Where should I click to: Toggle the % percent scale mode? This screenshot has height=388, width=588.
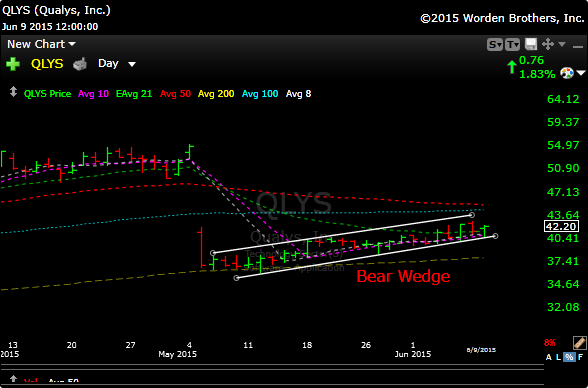pos(569,357)
